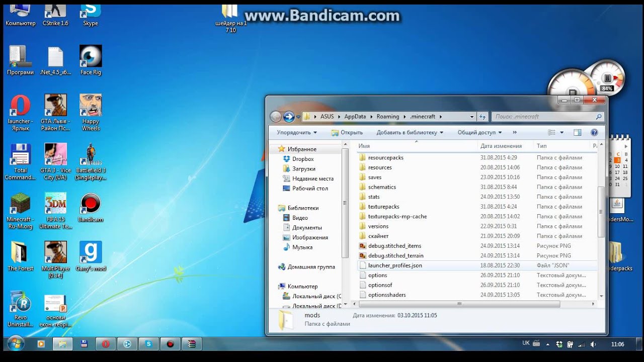Image resolution: width=644 pixels, height=362 pixels.
Task: Click the Открыть toolbar button
Action: [x=347, y=133]
